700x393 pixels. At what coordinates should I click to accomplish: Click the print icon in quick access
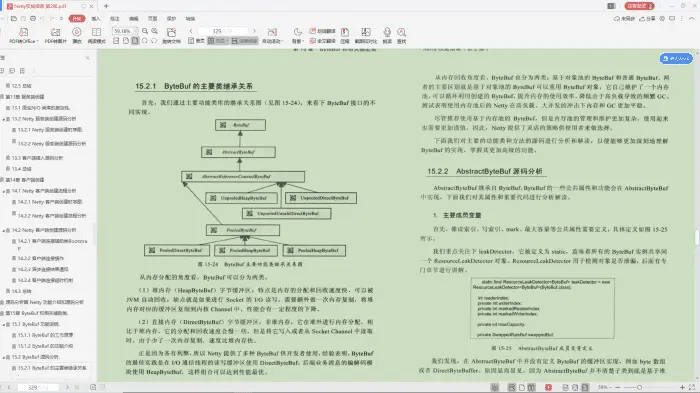click(33, 19)
